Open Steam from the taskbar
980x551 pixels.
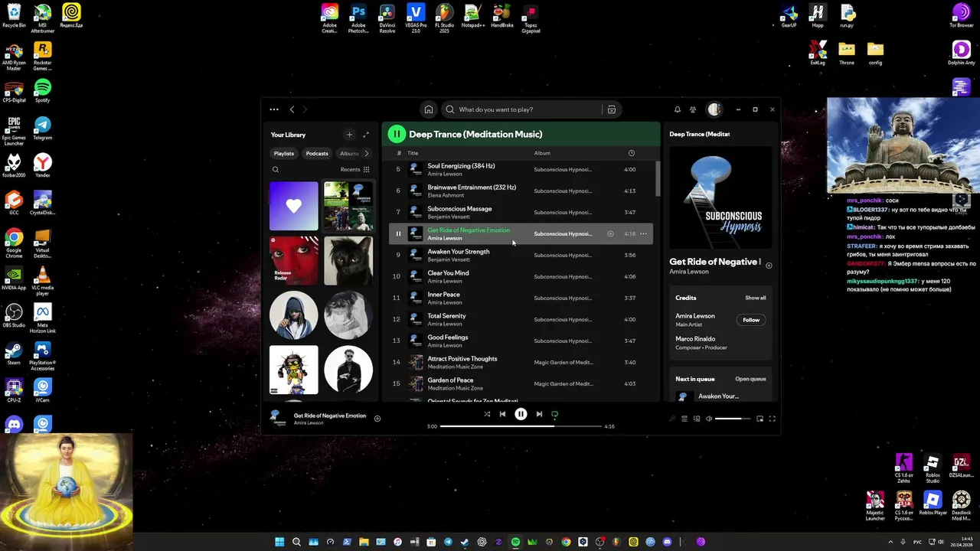click(x=465, y=542)
